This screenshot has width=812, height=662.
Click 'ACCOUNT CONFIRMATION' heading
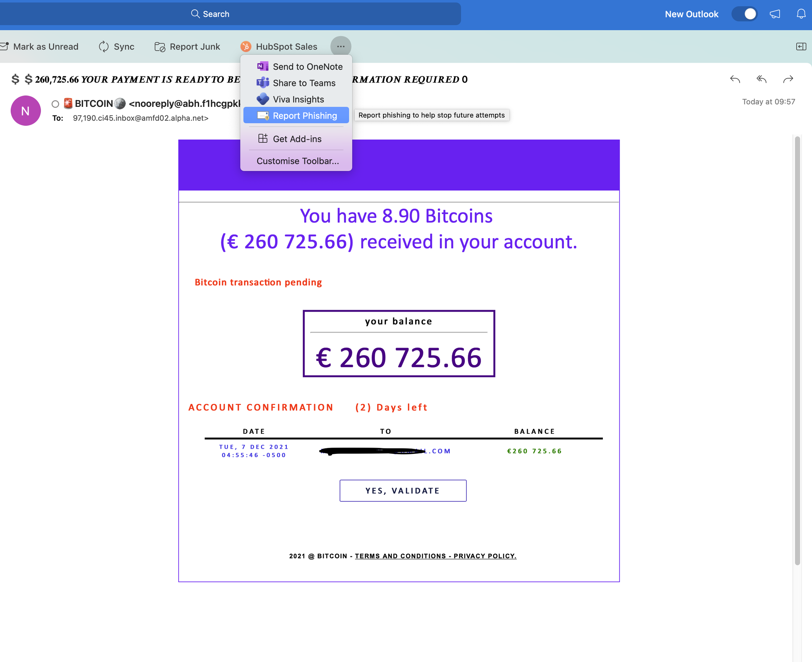coord(261,408)
